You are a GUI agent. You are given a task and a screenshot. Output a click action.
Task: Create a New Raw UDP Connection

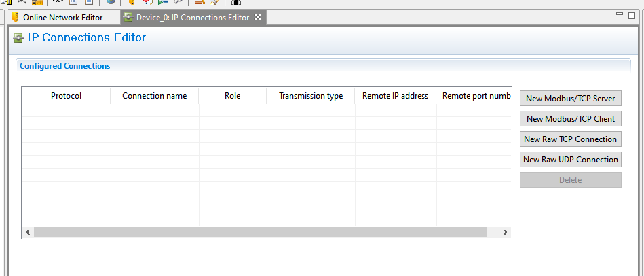click(571, 160)
